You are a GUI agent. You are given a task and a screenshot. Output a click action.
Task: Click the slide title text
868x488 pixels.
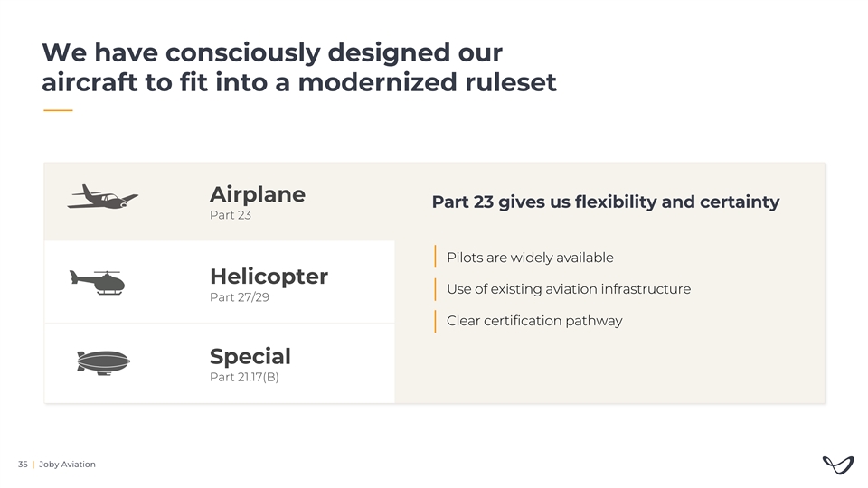tap(298, 67)
